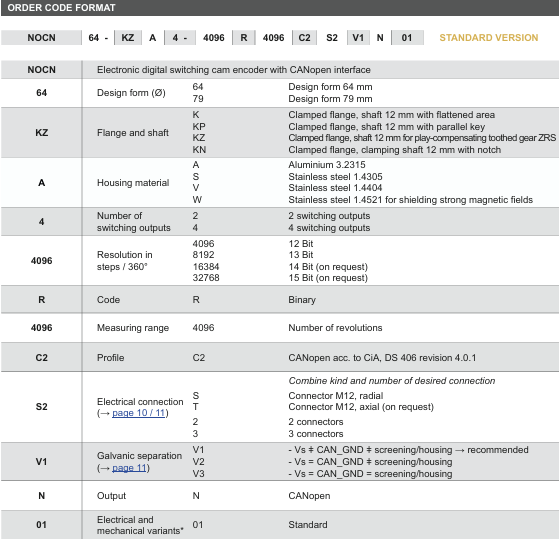
Task: Click 'Electrical and mechanical variants*' label
Action: click(140, 525)
